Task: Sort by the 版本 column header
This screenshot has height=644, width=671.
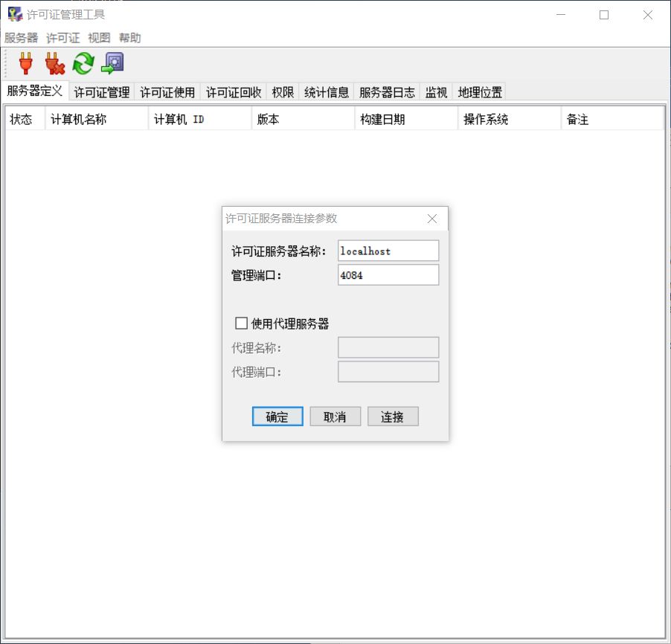Action: (x=303, y=119)
